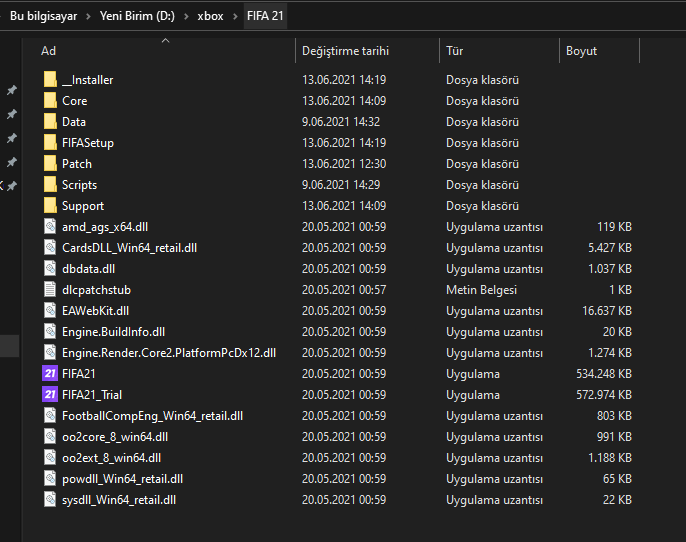Select the FootballCompEng_Win64_retail.dll file icon
Viewport: 686px width, 542px height.
point(50,416)
